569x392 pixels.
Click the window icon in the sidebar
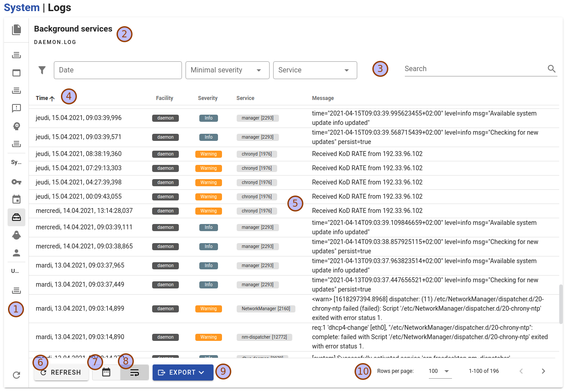[16, 73]
